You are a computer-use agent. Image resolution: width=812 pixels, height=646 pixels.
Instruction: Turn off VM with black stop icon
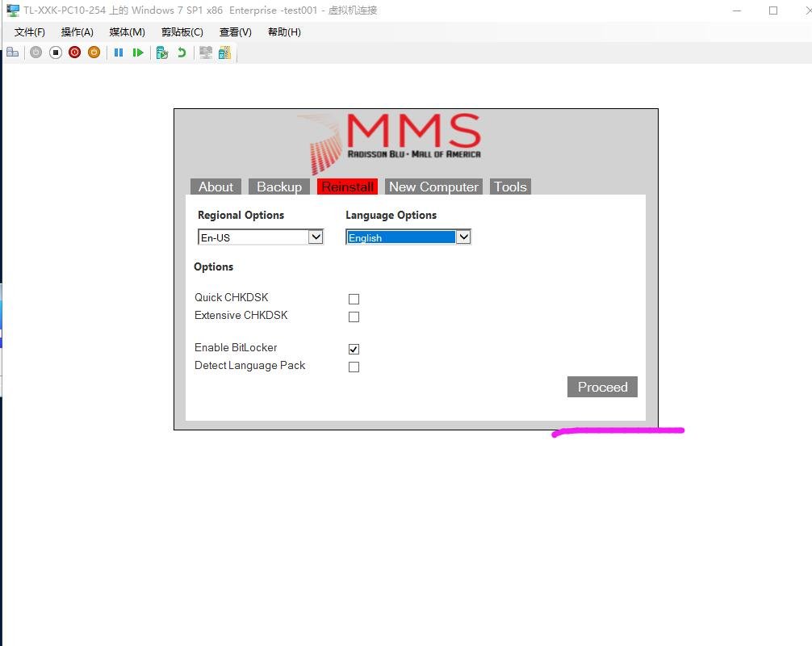click(56, 52)
